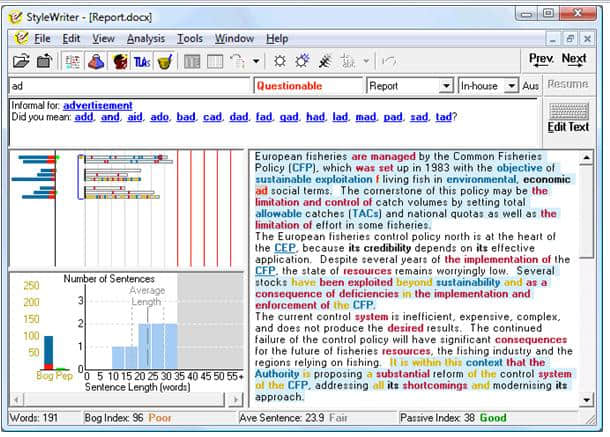This screenshot has width=610, height=437.
Task: Open the File menu
Action: point(42,39)
